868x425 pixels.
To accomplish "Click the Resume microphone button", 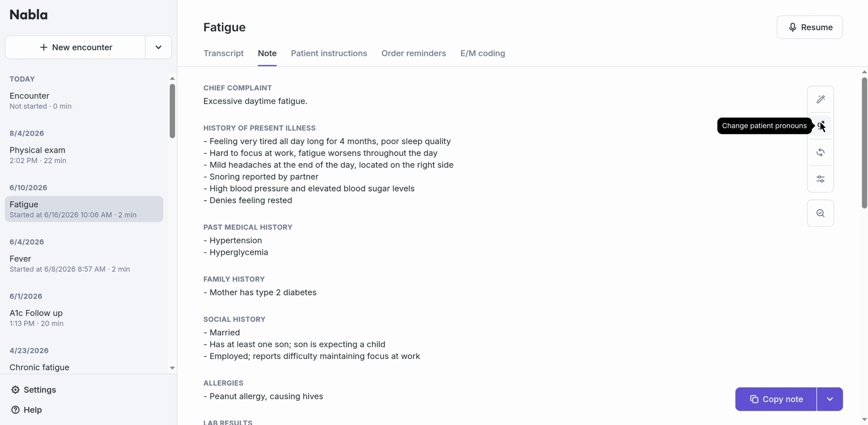I will click(x=809, y=27).
